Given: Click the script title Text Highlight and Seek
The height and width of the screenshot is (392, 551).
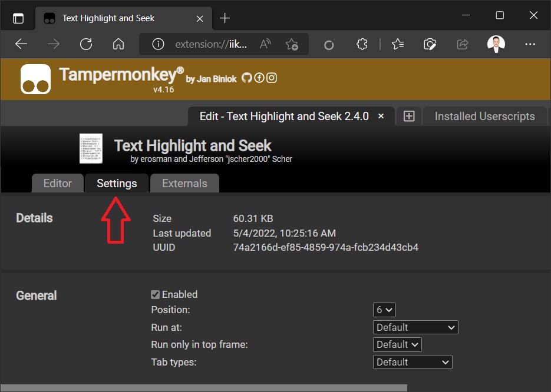Looking at the screenshot, I should click(x=193, y=145).
